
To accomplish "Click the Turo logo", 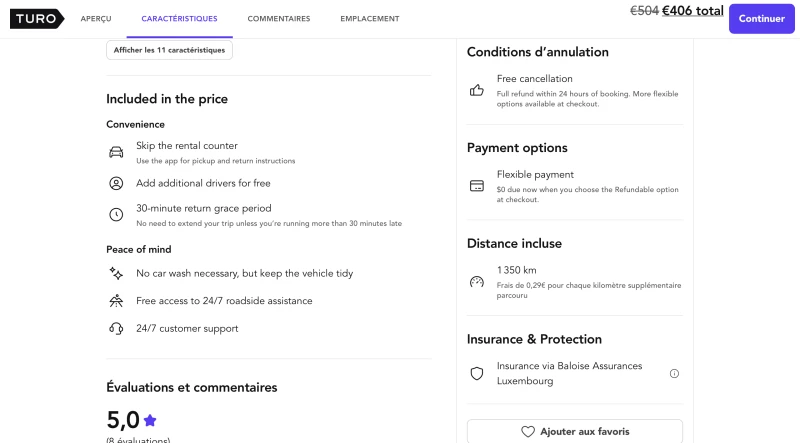I will click(x=37, y=19).
